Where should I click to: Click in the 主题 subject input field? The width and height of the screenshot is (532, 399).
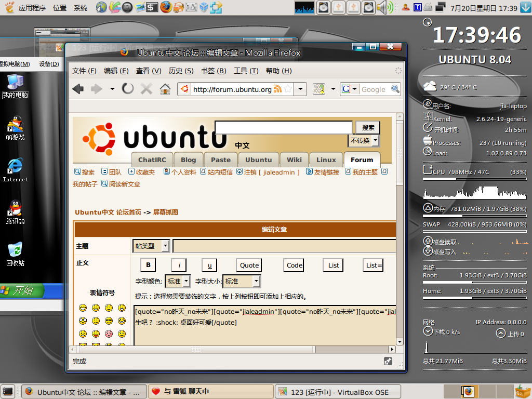[284, 246]
